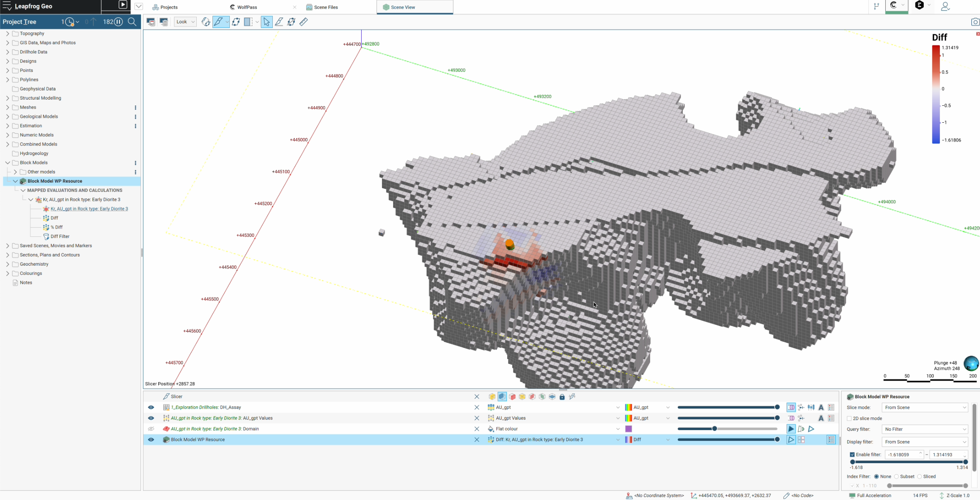Expand the Drillhole Data folder

pyautogui.click(x=7, y=52)
